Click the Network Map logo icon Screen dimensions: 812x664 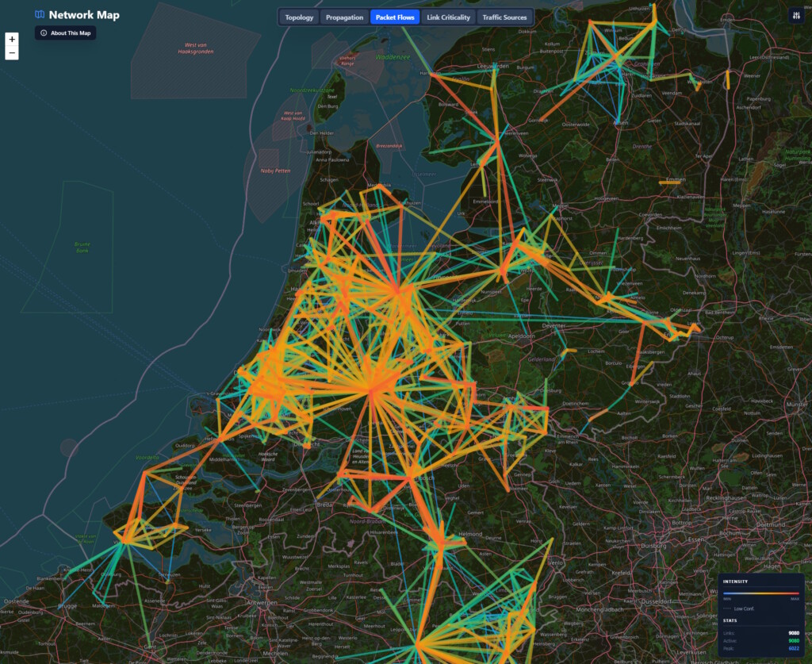pos(40,14)
